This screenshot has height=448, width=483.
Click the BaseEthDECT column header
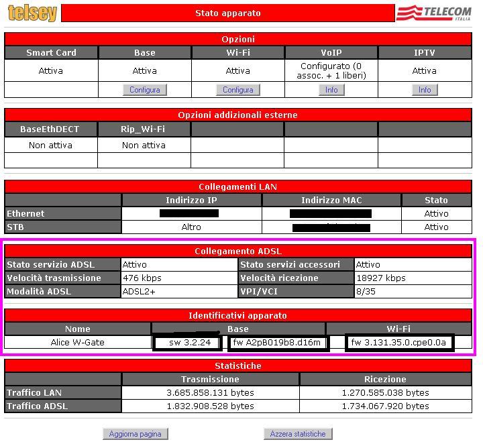coord(50,129)
